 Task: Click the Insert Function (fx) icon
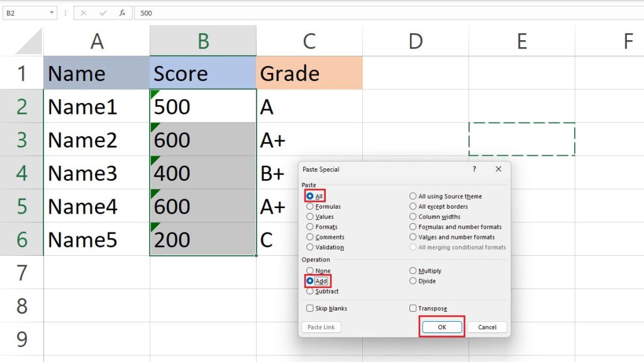pyautogui.click(x=123, y=13)
